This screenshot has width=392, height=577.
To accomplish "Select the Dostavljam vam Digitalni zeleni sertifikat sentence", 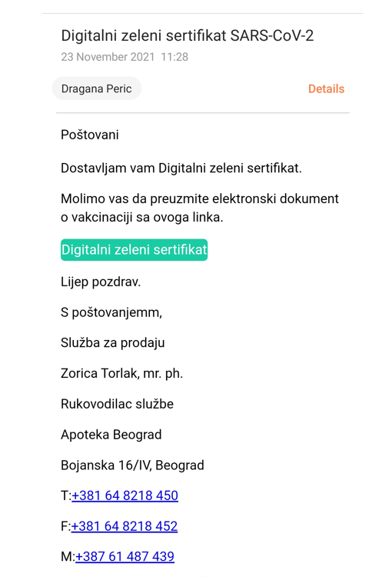I will pyautogui.click(x=181, y=168).
